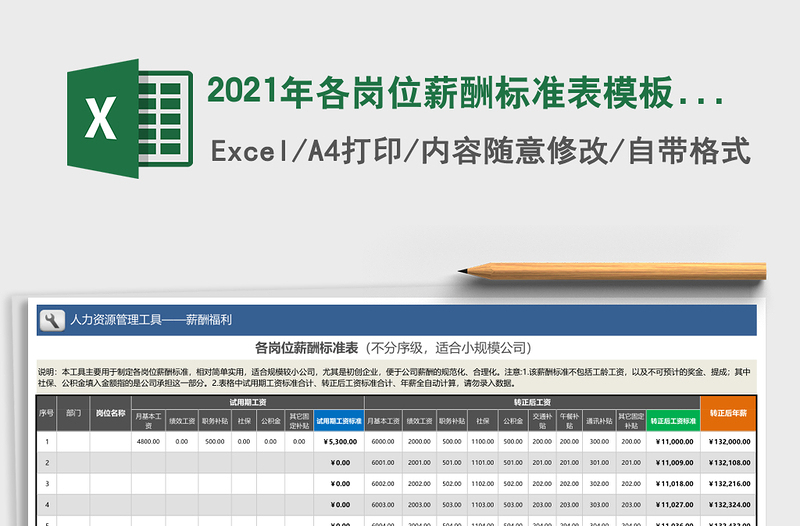
Task: Click the banner text 人力资源管理工具——薪酬福利
Action: pyautogui.click(x=151, y=320)
